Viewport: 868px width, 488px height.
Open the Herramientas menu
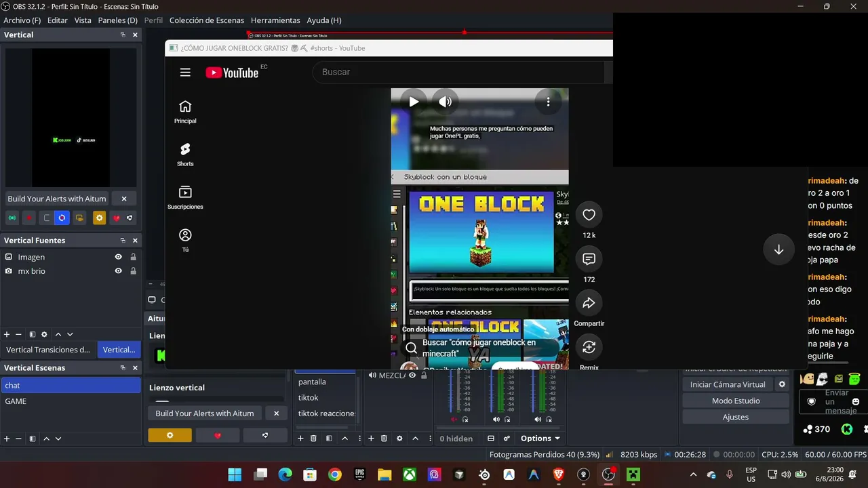pyautogui.click(x=275, y=20)
